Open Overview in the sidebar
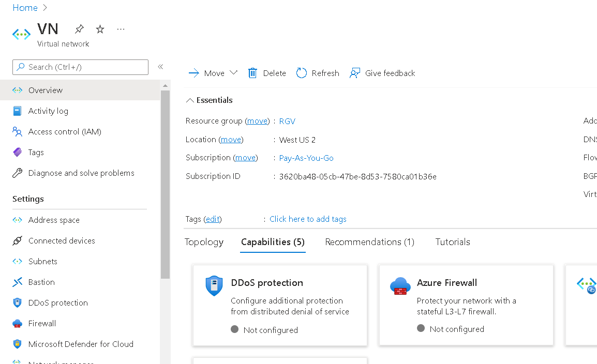Screen dimensions: 597x364 (80, 90)
